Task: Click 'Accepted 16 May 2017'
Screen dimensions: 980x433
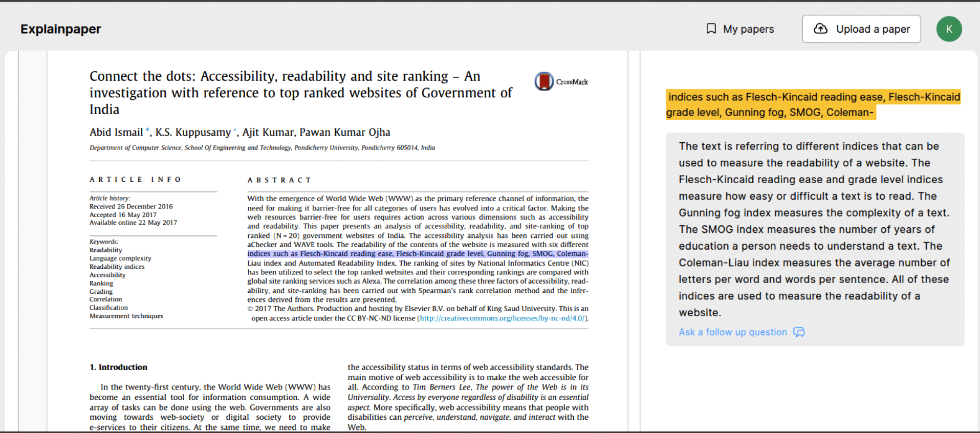Action: (123, 215)
